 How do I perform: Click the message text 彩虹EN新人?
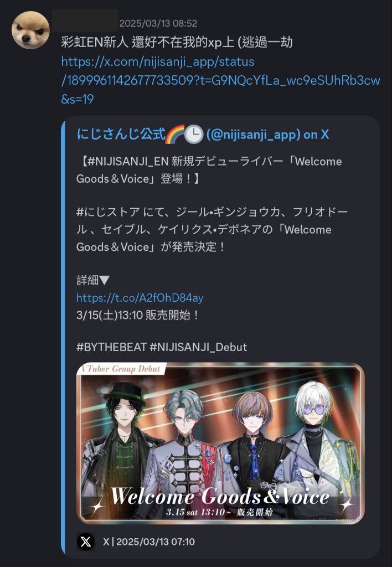(95, 42)
